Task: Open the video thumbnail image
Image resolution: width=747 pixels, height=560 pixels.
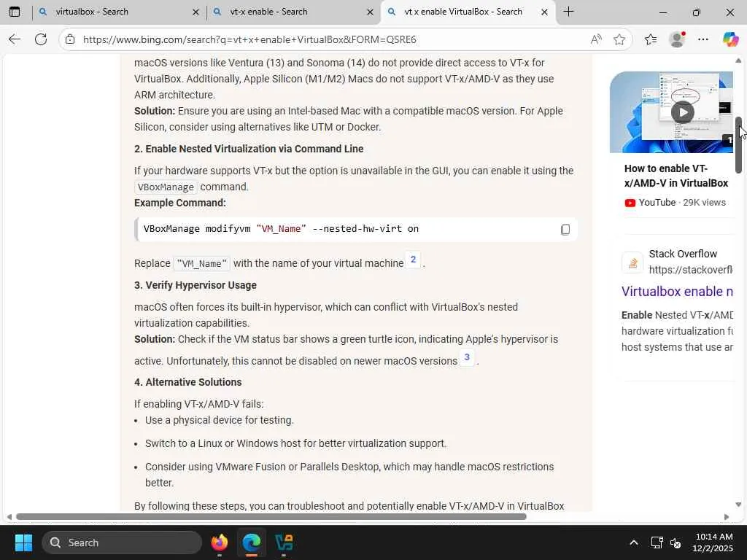Action: coord(671,112)
